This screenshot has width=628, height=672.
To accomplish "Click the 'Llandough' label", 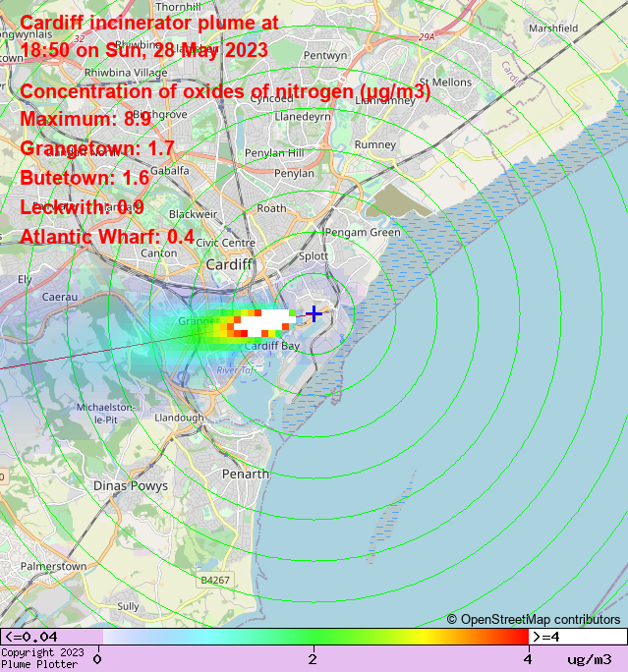I will click(x=179, y=418).
